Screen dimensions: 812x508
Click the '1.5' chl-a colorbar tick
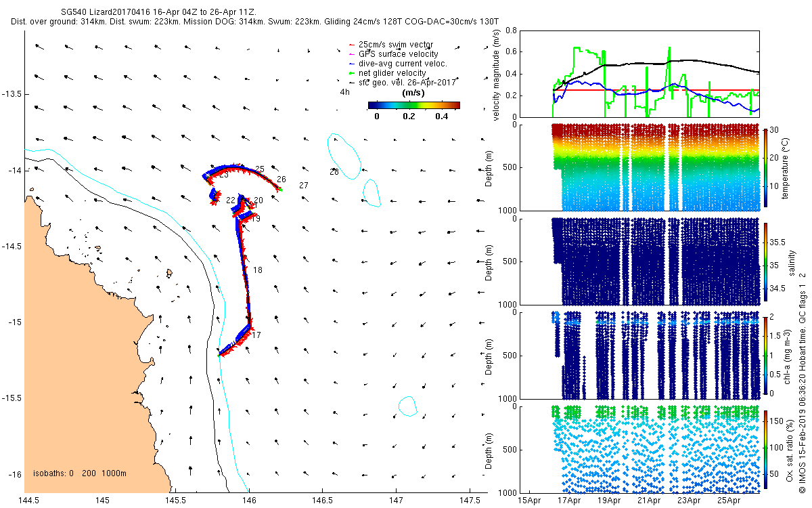[775, 336]
